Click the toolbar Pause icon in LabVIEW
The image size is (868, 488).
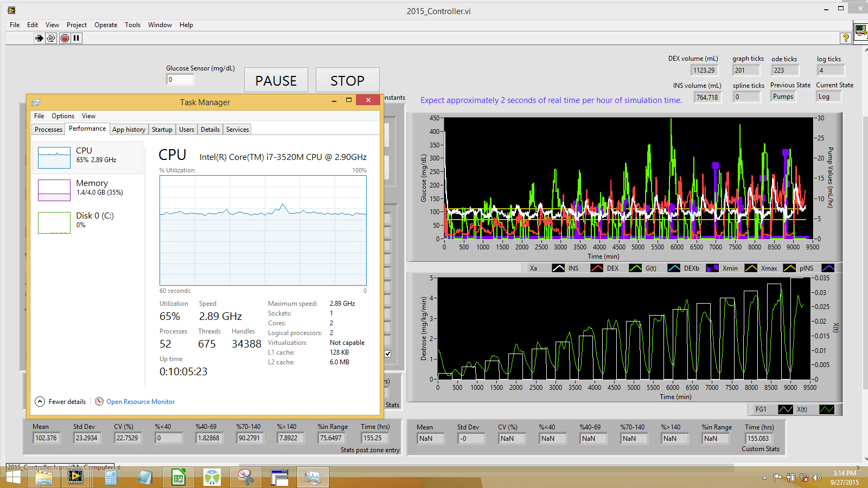(x=76, y=38)
